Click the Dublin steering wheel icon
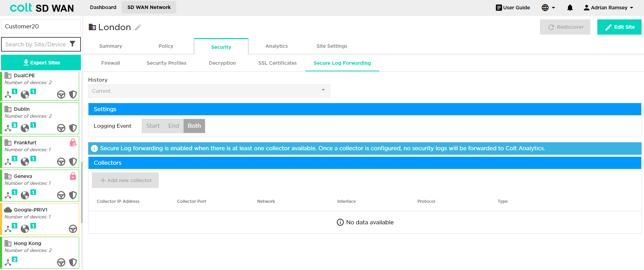The image size is (644, 270). click(x=61, y=128)
